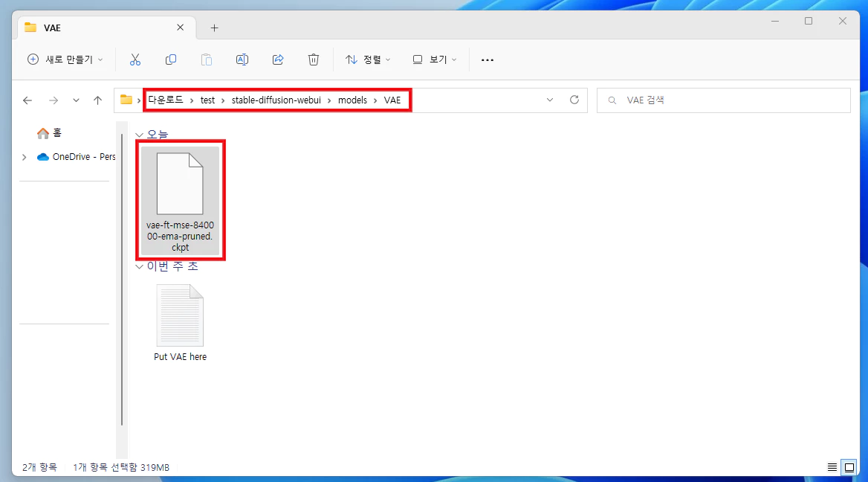The image size is (868, 482).
Task: Add a new tab with plus
Action: tap(214, 28)
